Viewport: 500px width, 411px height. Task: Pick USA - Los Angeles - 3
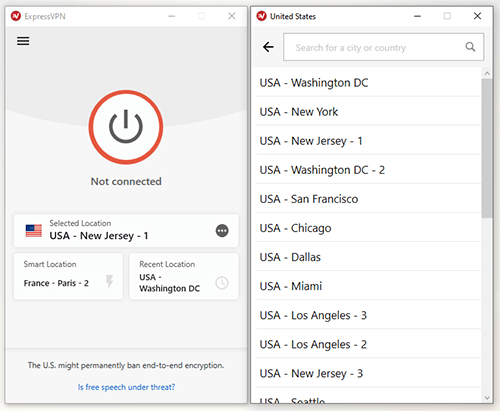369,315
